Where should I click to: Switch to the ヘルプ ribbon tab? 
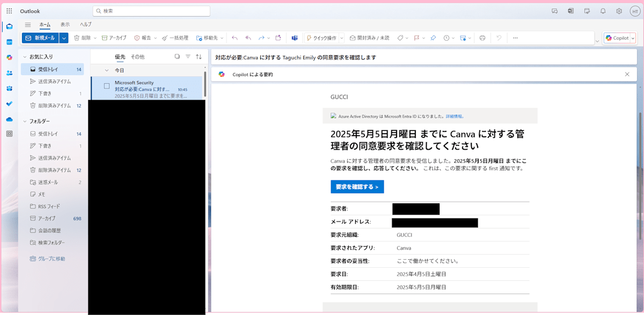(86, 25)
